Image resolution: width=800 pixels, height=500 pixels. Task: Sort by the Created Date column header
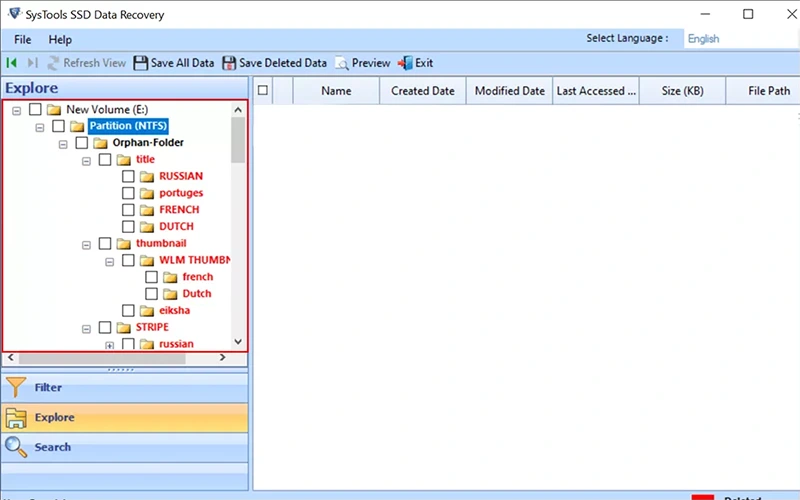(422, 91)
